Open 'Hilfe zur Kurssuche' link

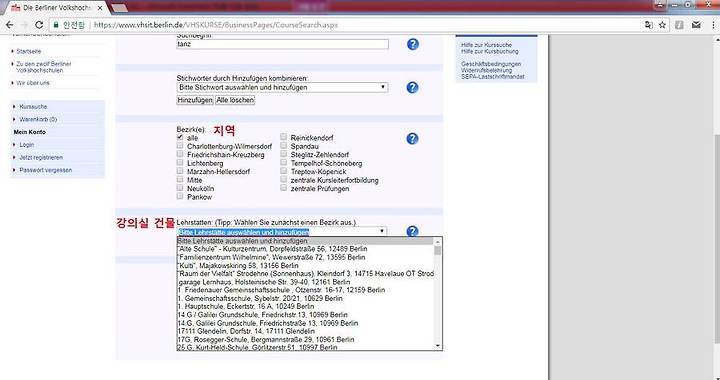pos(486,45)
